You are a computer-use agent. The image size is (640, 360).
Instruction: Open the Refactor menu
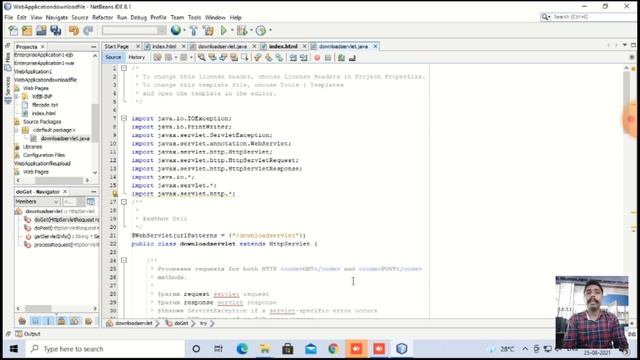(x=102, y=18)
